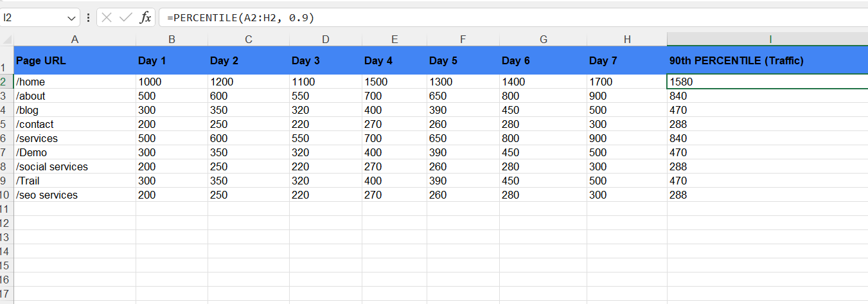This screenshot has height=304, width=868.
Task: Select column E header
Action: (x=394, y=39)
